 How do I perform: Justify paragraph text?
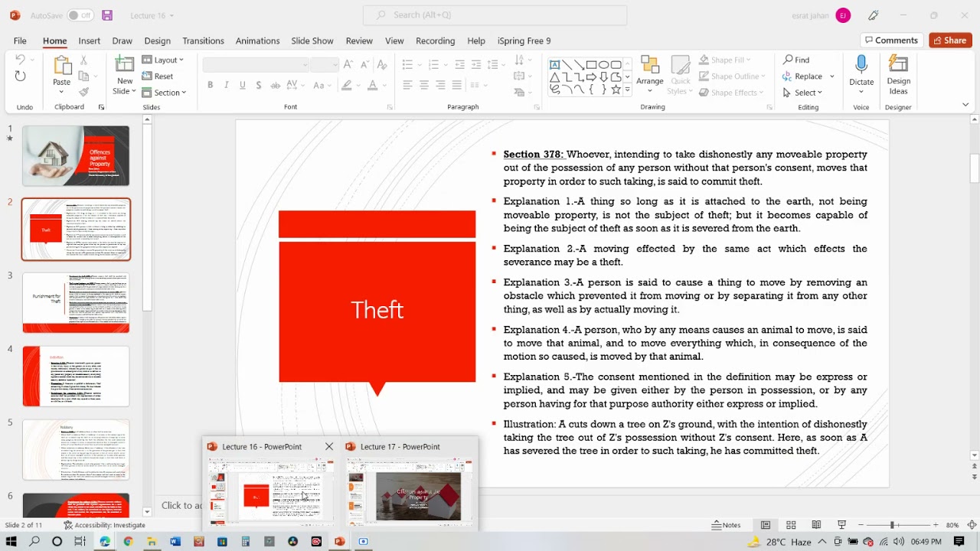point(457,85)
